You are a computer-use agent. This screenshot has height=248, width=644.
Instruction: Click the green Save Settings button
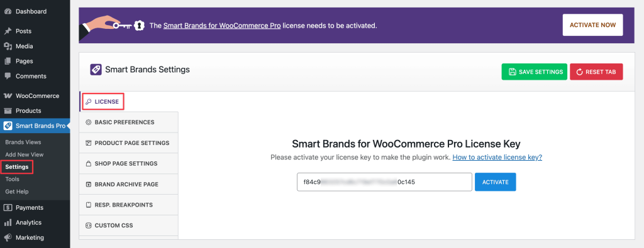(x=535, y=72)
